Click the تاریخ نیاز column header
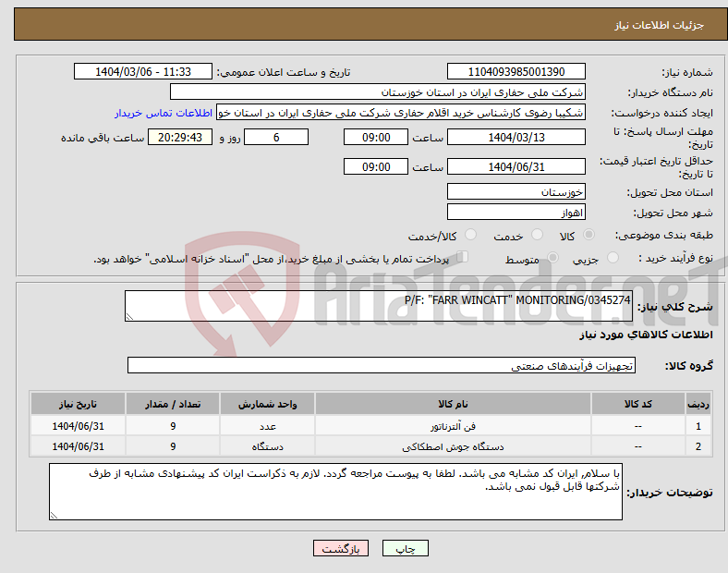Image resolution: width=728 pixels, height=573 pixels. 78,404
